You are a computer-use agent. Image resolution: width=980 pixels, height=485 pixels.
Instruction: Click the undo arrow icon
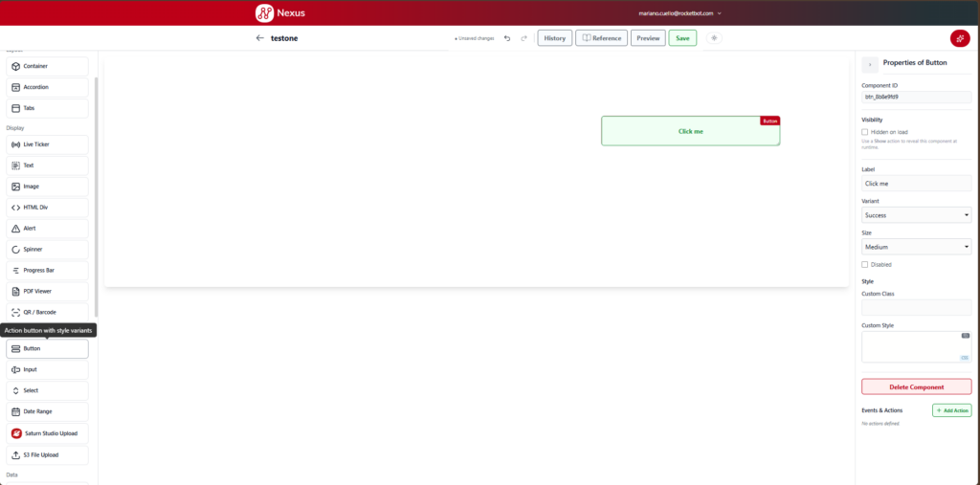point(507,38)
